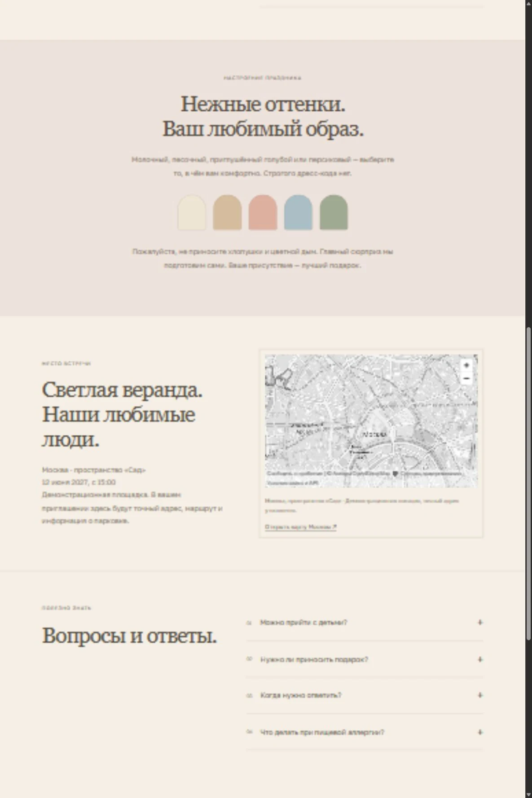532x798 pixels.
Task: Click the text «Москва · пространство «Сад»»
Action: [x=94, y=470]
